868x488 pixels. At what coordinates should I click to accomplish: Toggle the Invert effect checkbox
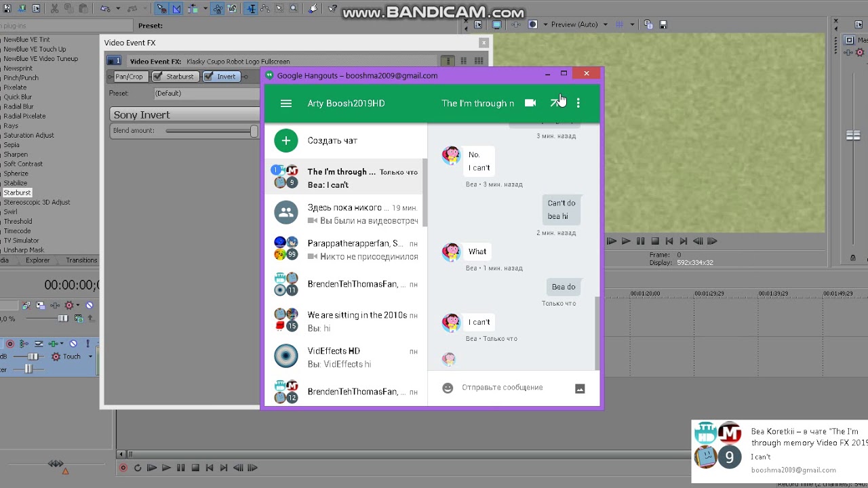(x=209, y=77)
